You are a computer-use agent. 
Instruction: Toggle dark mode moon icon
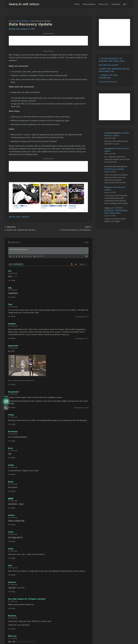[6, 408]
